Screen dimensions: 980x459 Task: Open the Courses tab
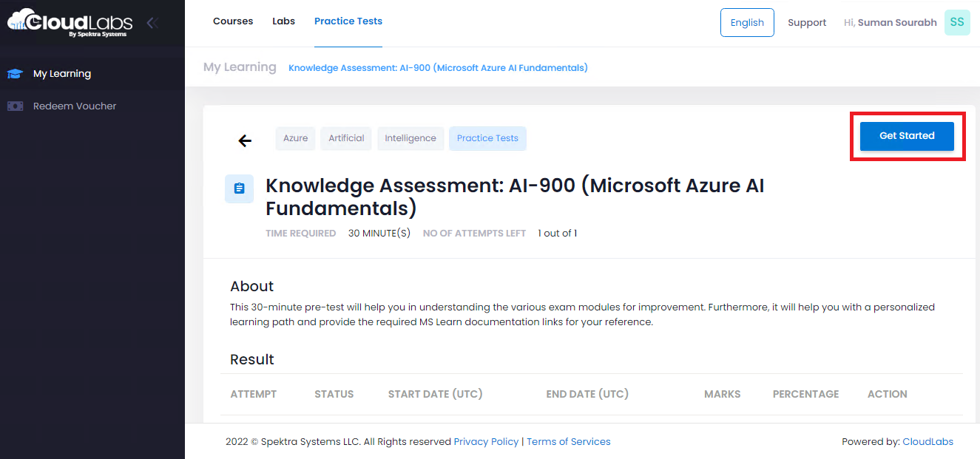(x=233, y=21)
